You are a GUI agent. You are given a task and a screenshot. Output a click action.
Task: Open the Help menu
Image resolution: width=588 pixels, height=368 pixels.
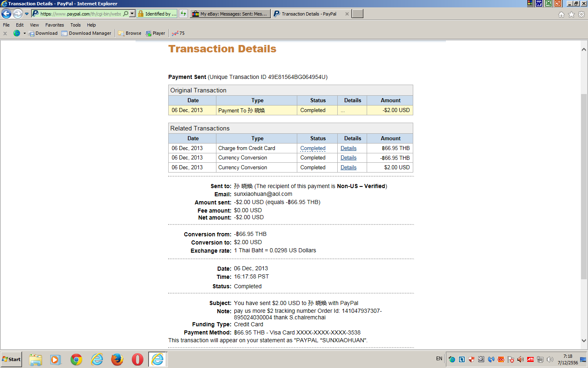(91, 25)
